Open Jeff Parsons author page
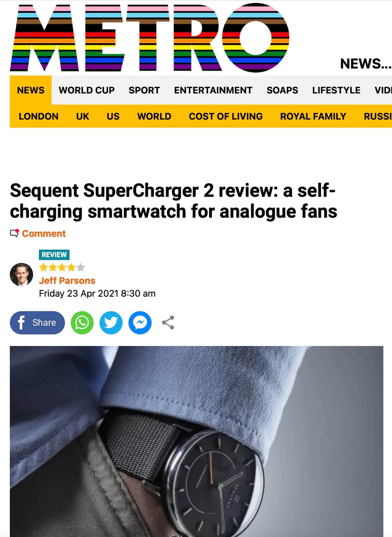Viewport: 392px width, 537px height. coord(67,281)
